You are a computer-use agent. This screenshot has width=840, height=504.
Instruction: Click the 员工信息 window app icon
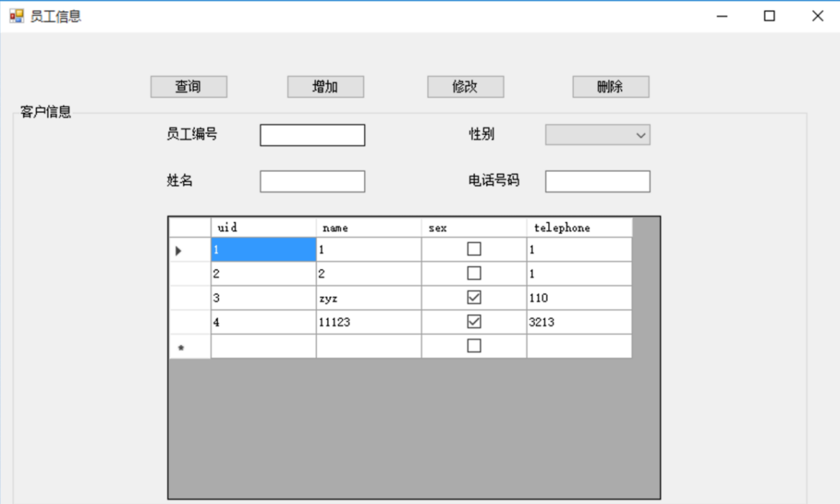pos(16,16)
